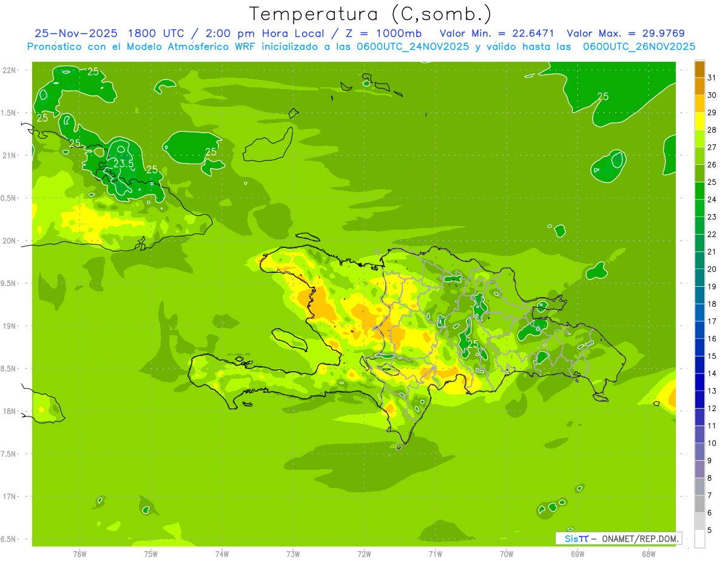
Task: Click the "23.5" contour label on map
Action: pos(123,164)
